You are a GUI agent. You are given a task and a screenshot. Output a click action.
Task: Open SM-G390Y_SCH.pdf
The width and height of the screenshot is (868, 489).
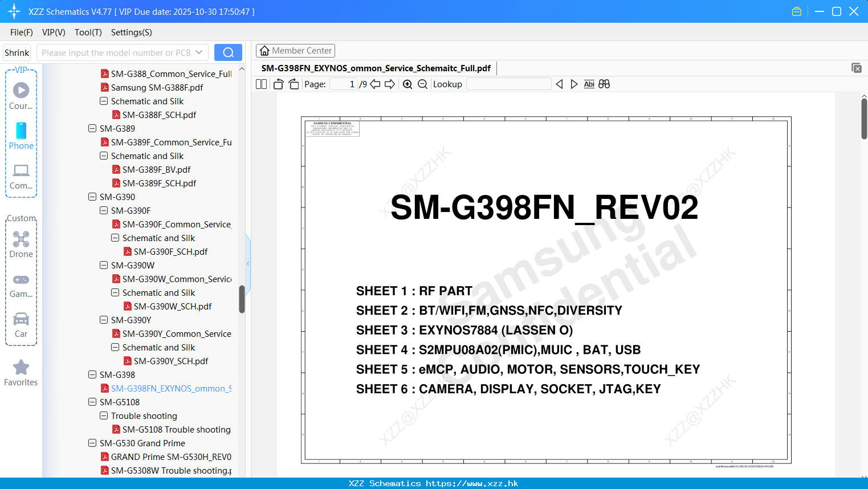(x=165, y=361)
